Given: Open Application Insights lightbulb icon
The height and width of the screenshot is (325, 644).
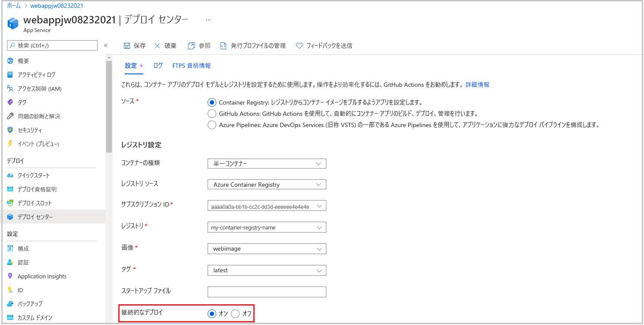Looking at the screenshot, I should point(10,276).
